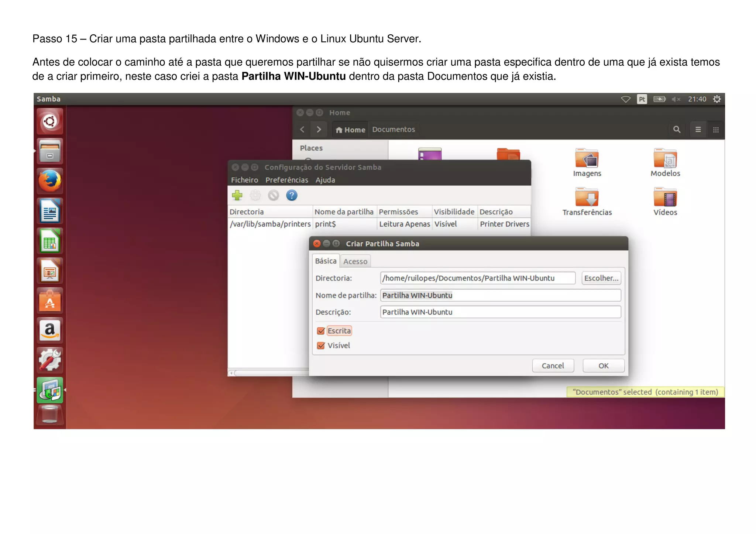Open the Pt keyboard layout indicator

pyautogui.click(x=642, y=99)
